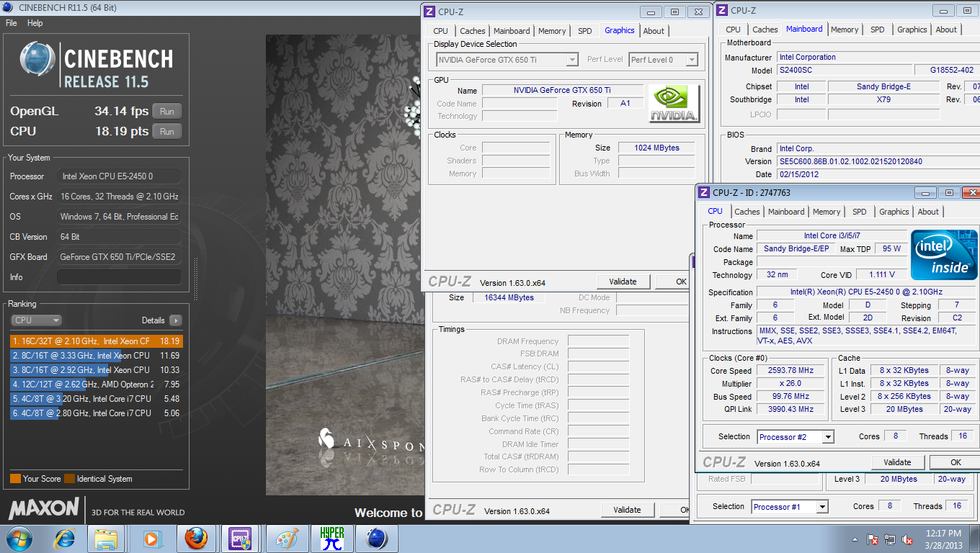Click OK in CPU-Z ID 2747763 window

click(955, 462)
